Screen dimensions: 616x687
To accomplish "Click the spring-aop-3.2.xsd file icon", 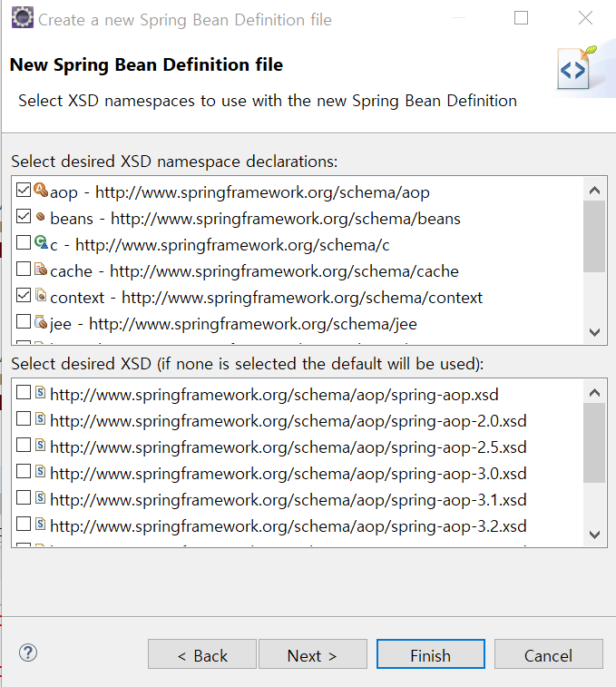I will click(x=40, y=524).
